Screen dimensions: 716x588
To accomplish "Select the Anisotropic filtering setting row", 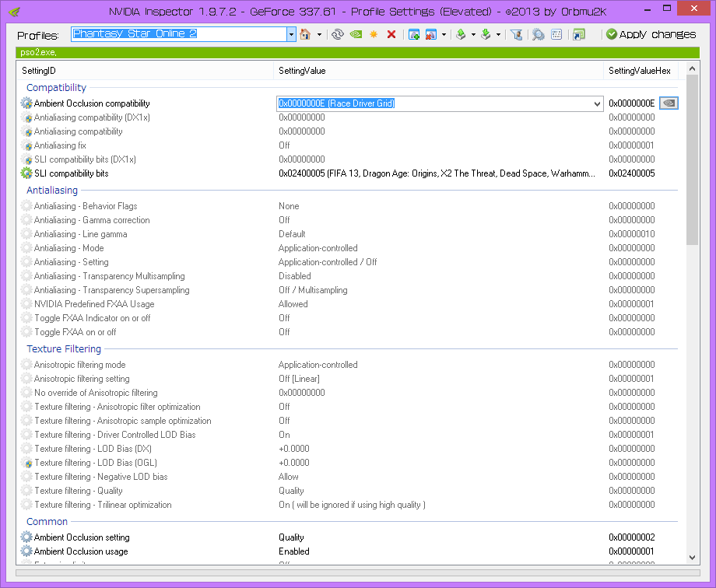I will point(348,379).
